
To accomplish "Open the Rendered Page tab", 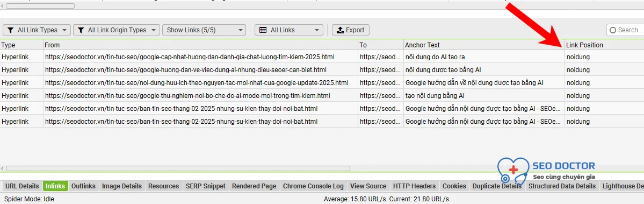I will pyautogui.click(x=254, y=186).
